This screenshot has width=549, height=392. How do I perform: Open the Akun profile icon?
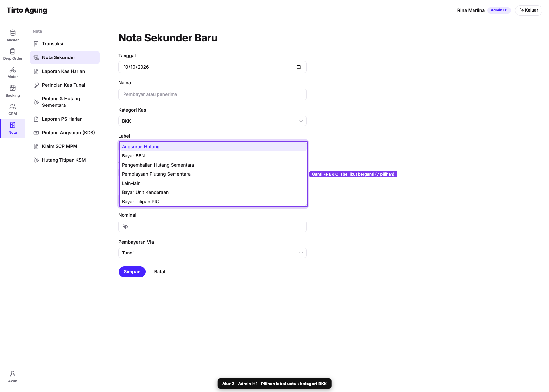[13, 374]
